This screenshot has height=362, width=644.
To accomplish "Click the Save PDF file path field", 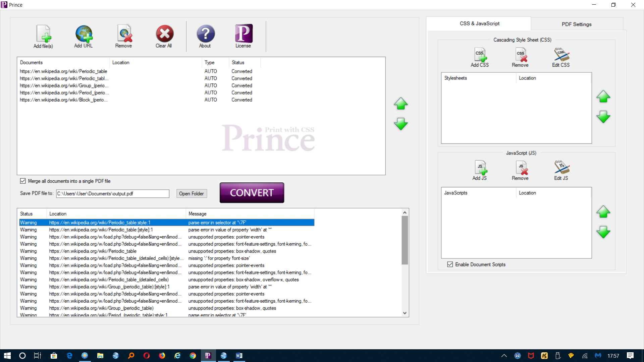I will click(112, 194).
